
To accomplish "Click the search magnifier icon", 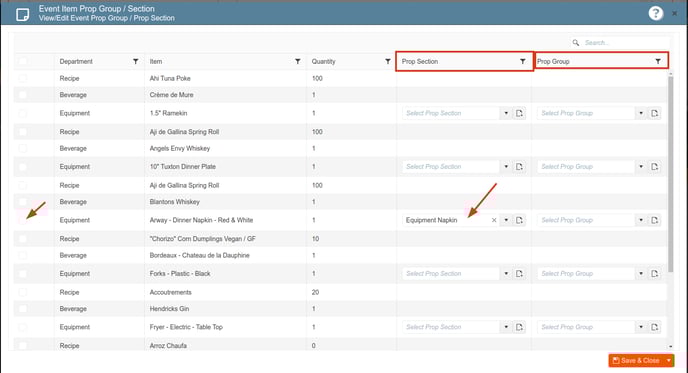I will pyautogui.click(x=576, y=43).
